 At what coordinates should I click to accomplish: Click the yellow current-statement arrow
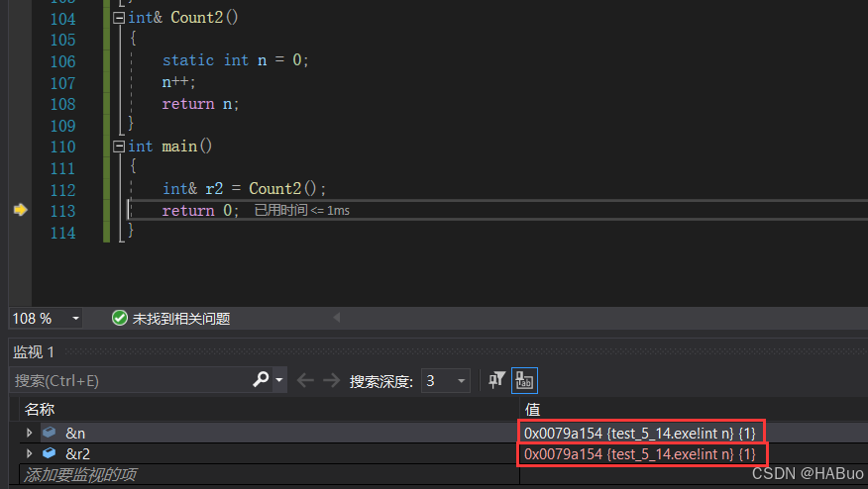pos(21,210)
